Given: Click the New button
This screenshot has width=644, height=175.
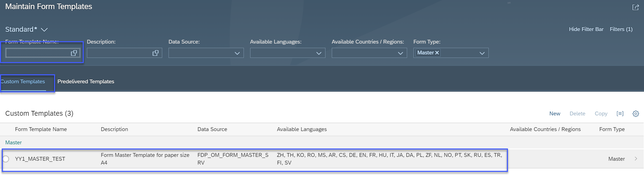Looking at the screenshot, I should [x=555, y=114].
